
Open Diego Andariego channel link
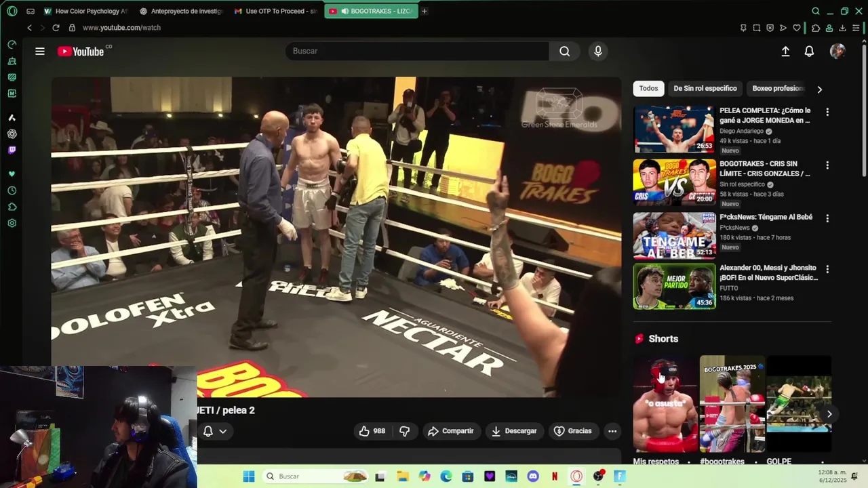coord(742,131)
